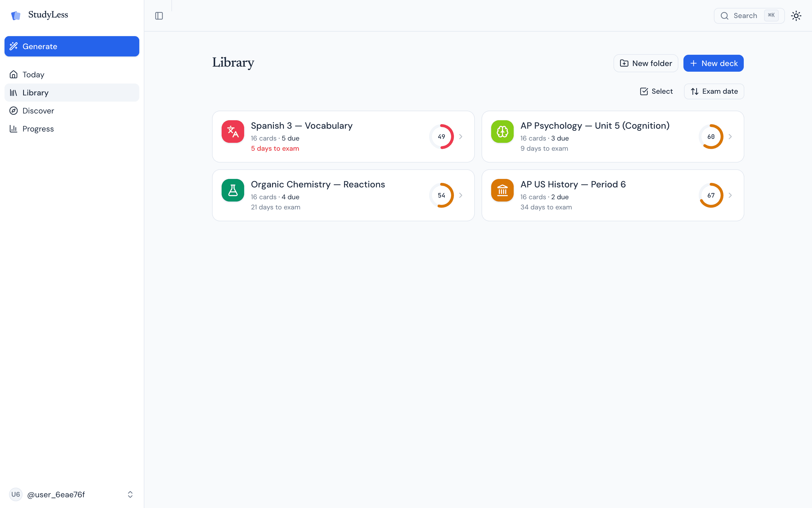The height and width of the screenshot is (508, 812).
Task: Click '3 due' on AP Psychology deck
Action: click(x=560, y=138)
